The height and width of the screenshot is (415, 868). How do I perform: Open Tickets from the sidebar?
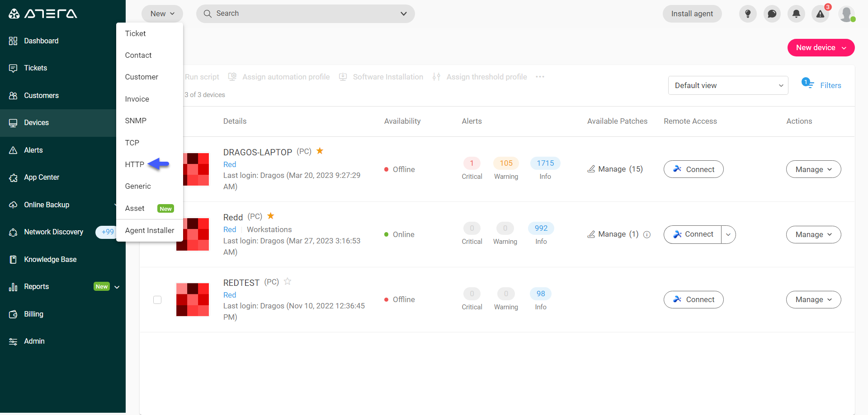coord(35,68)
